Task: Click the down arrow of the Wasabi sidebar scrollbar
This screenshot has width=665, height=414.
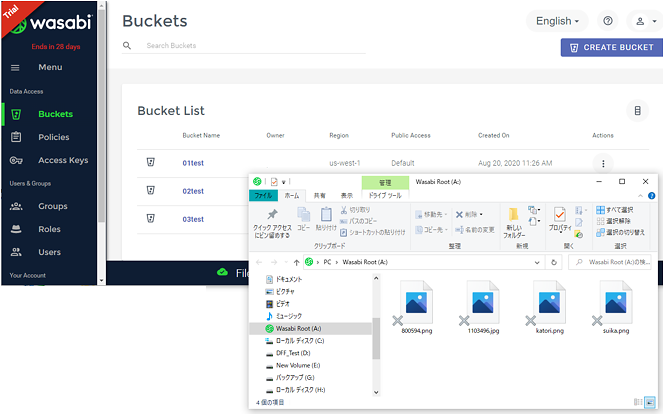Action: (101, 280)
